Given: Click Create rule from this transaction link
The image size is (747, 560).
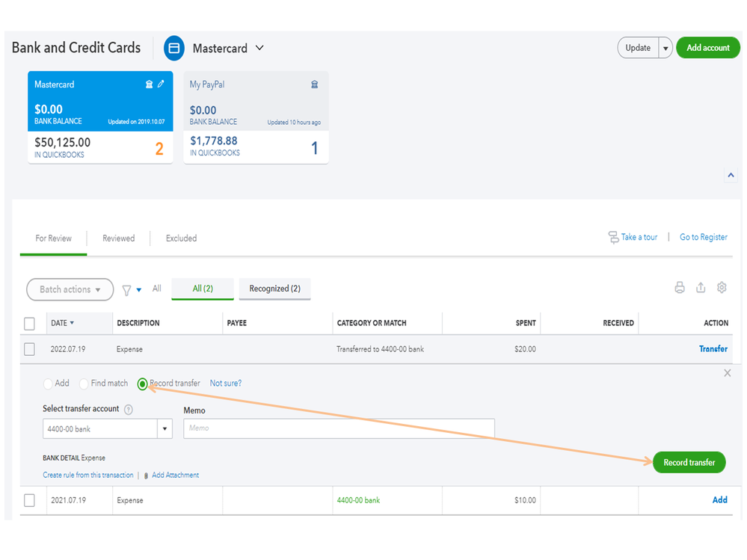Looking at the screenshot, I should coord(88,476).
